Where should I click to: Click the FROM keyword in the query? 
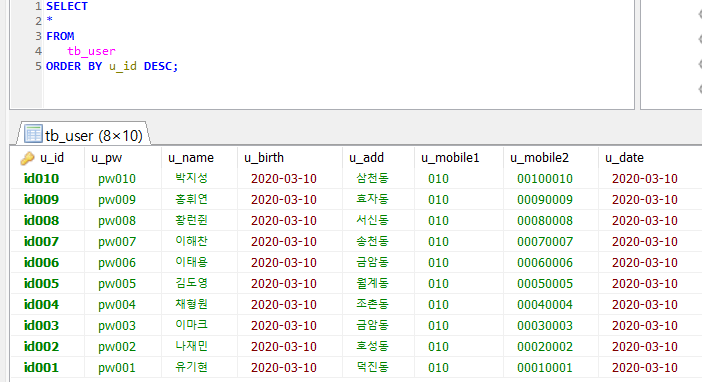coord(60,36)
